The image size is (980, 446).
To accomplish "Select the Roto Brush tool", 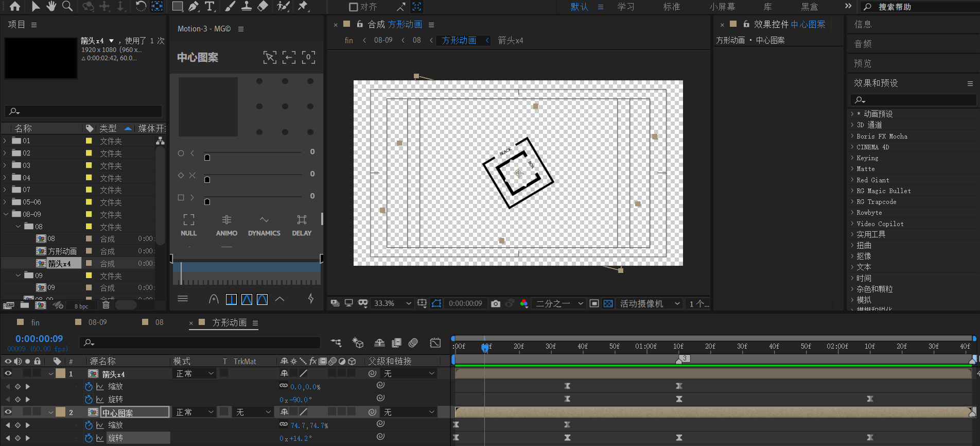I will coord(283,6).
